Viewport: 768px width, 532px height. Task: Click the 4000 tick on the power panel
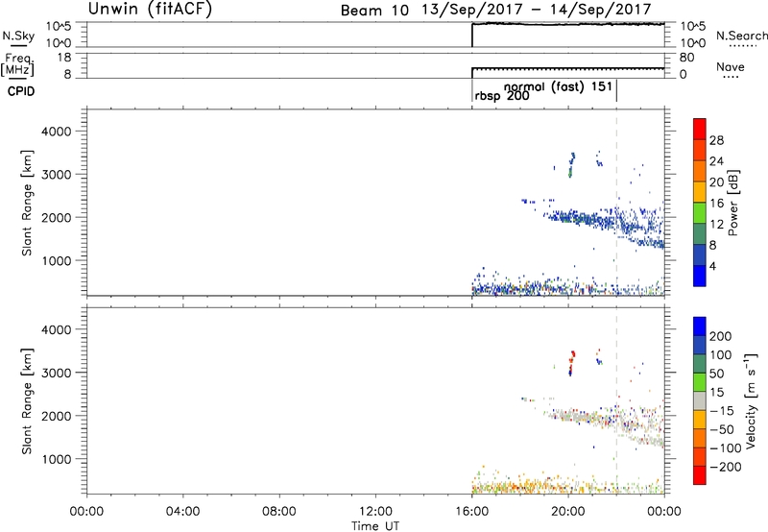57,132
